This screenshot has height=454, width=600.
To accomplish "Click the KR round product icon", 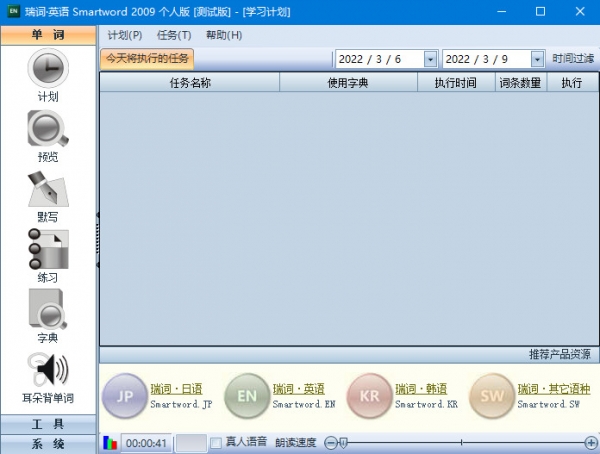I will tap(369, 396).
